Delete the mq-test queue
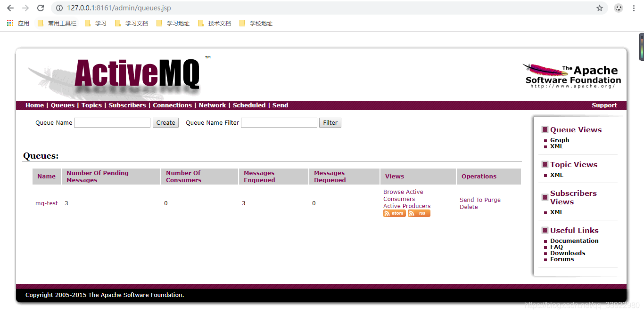This screenshot has height=314, width=644. tap(469, 207)
